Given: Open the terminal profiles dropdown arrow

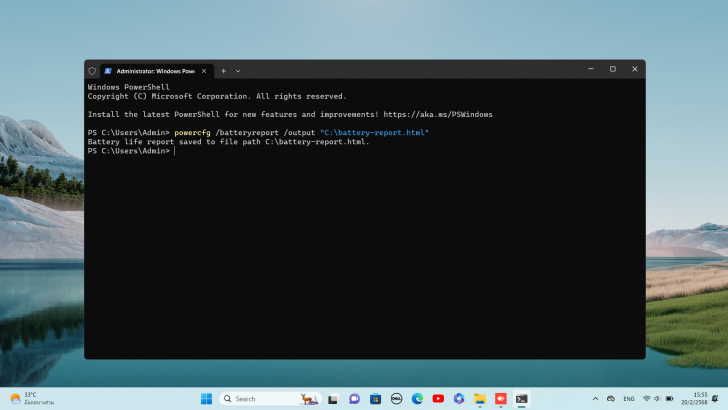Looking at the screenshot, I should click(238, 71).
